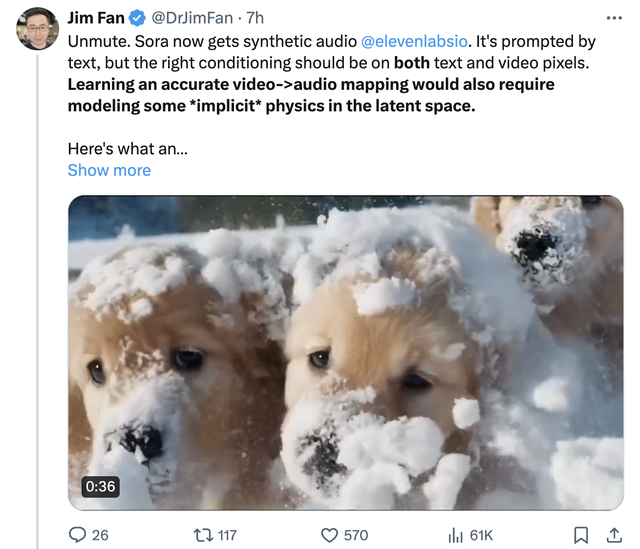
Task: Click the views bar chart icon
Action: (453, 535)
